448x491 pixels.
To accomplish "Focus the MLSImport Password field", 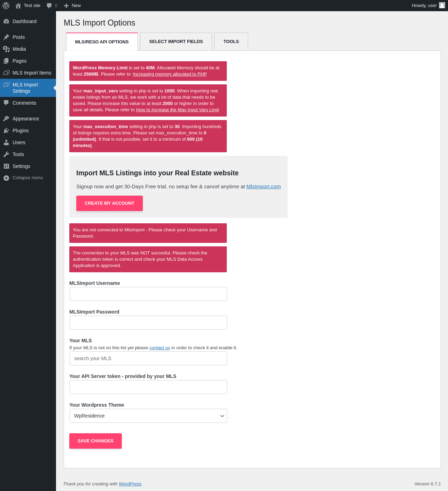I will (148, 323).
